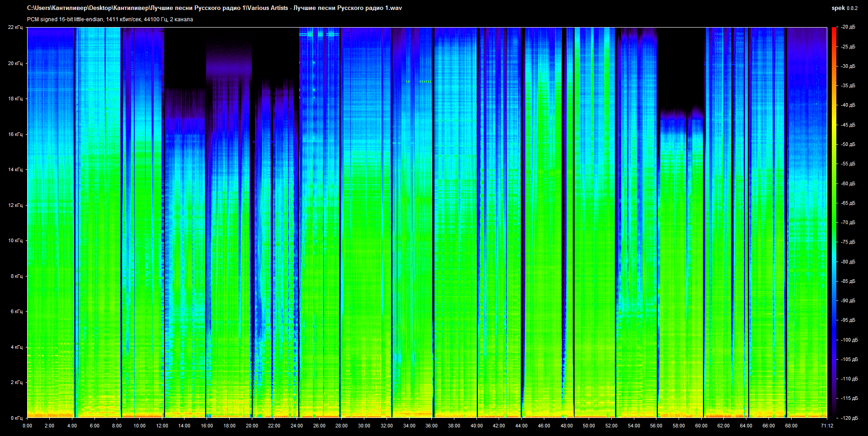The width and height of the screenshot is (868, 436).
Task: Click the 71:12 end time label
Action: (x=827, y=426)
